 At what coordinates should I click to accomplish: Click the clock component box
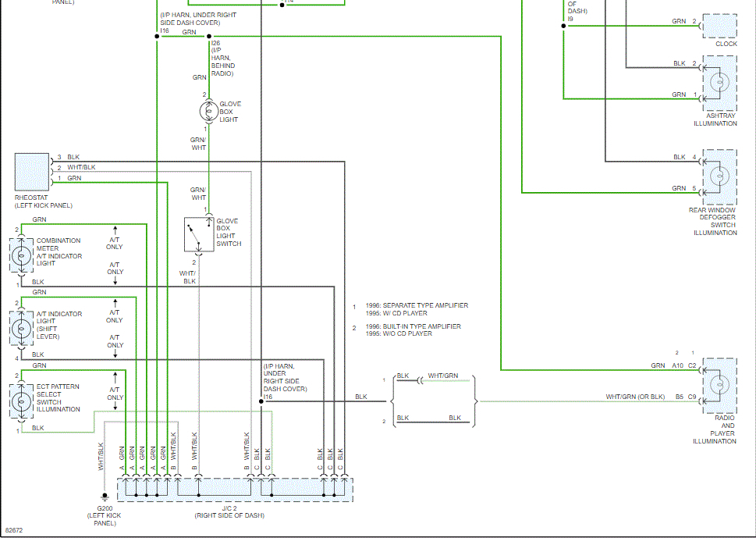point(720,26)
